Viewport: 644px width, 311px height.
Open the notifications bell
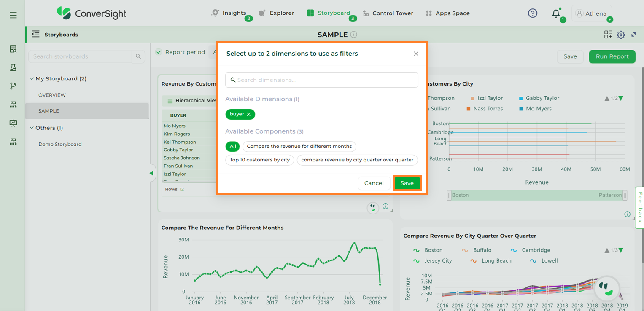coord(556,13)
